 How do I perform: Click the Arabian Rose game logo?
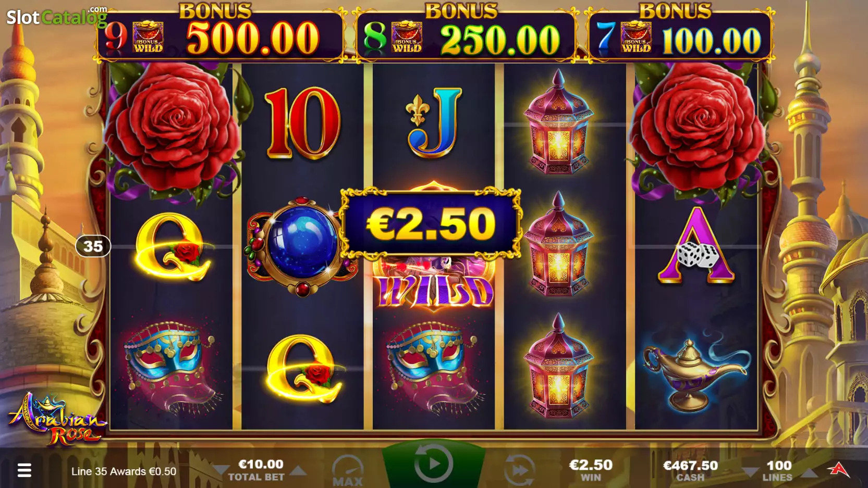tap(55, 419)
